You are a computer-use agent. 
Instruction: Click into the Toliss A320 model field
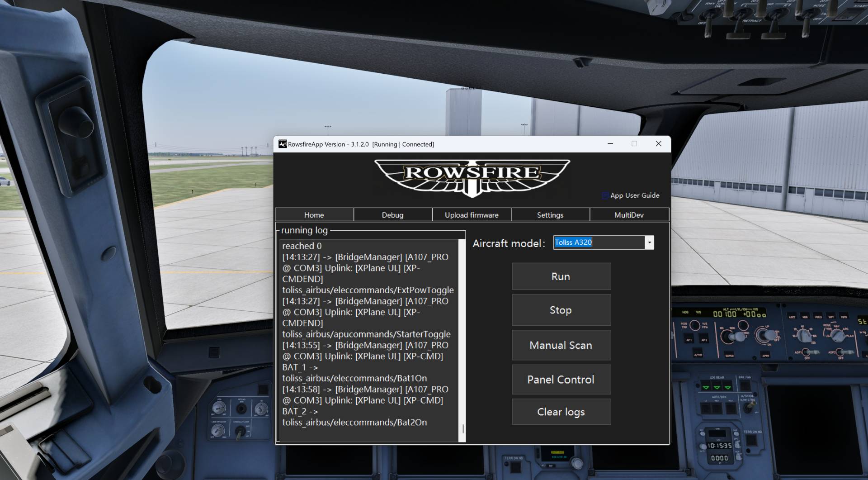point(599,242)
